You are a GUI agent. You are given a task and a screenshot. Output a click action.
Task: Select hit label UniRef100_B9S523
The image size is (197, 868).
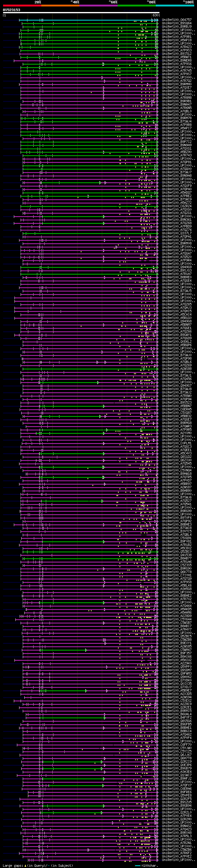pos(176,402)
